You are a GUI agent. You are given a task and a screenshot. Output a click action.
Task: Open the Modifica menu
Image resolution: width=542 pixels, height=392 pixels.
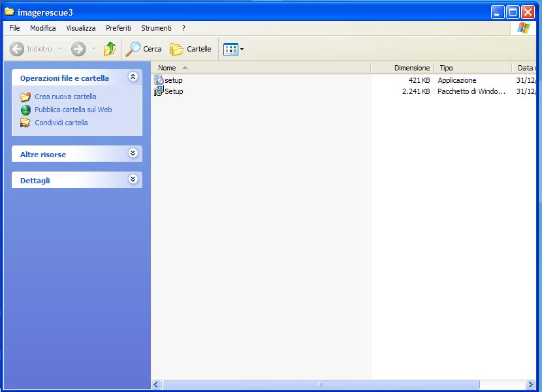tap(43, 28)
